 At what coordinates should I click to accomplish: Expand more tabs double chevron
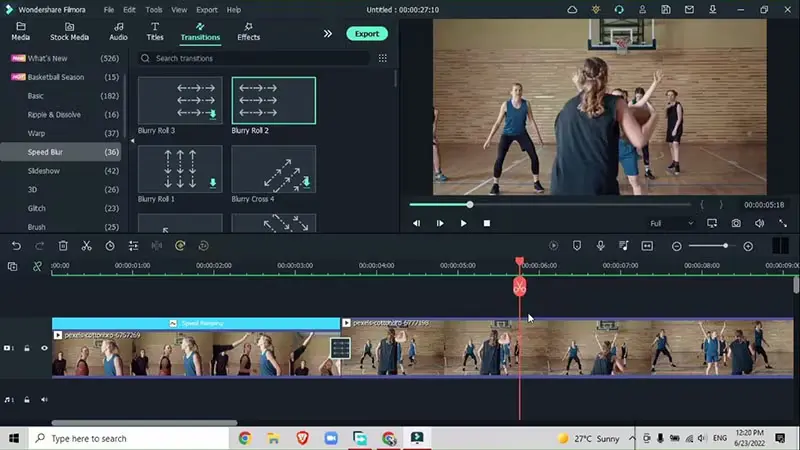click(327, 33)
